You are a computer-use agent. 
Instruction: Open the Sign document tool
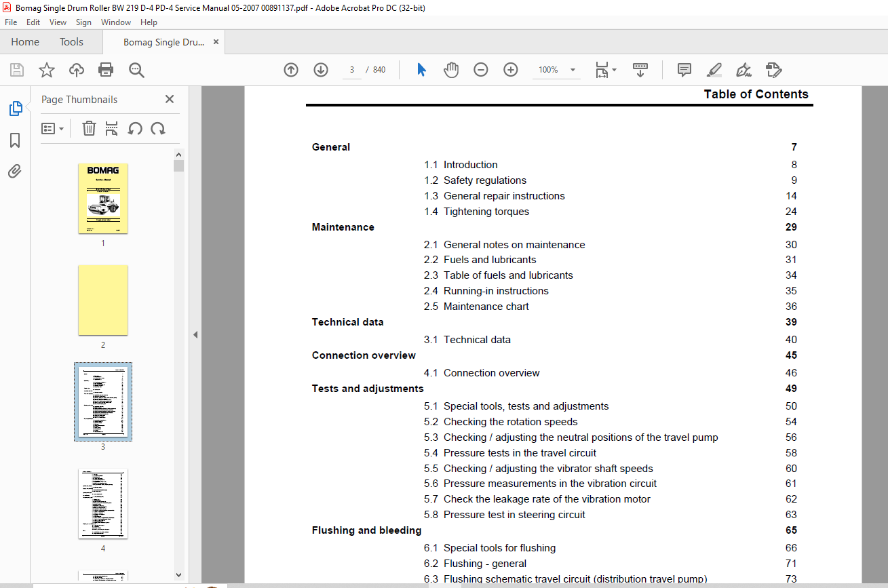coord(744,70)
